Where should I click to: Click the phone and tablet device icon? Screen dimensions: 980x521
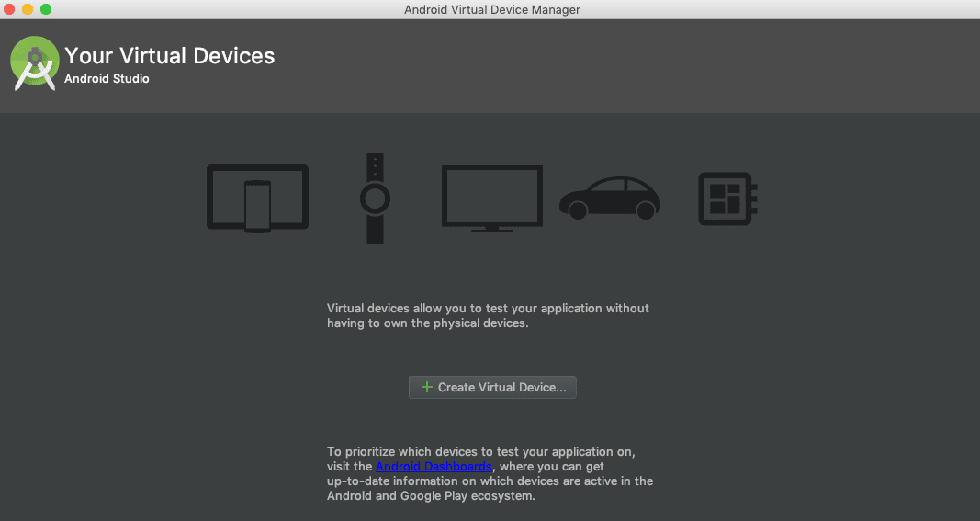tap(257, 198)
